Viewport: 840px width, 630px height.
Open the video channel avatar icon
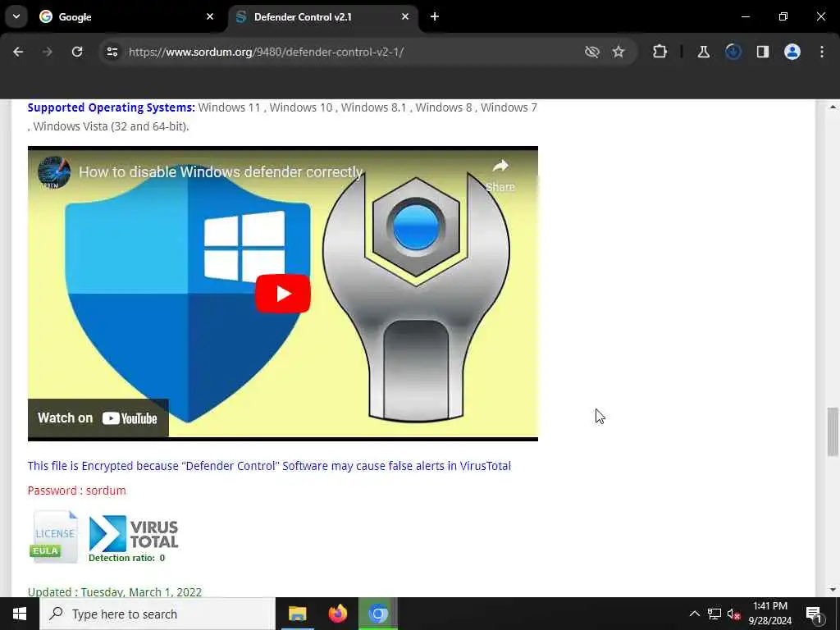coord(54,172)
